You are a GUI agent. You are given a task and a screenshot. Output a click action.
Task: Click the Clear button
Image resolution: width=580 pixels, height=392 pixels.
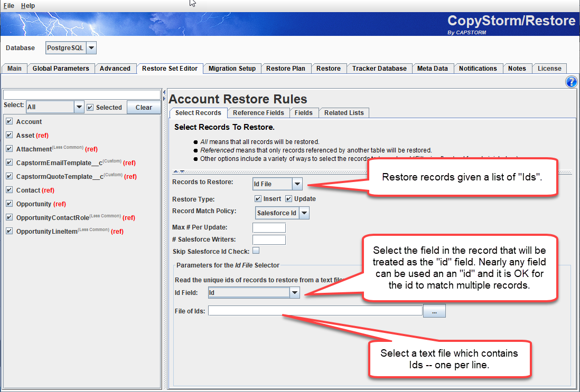tap(144, 108)
